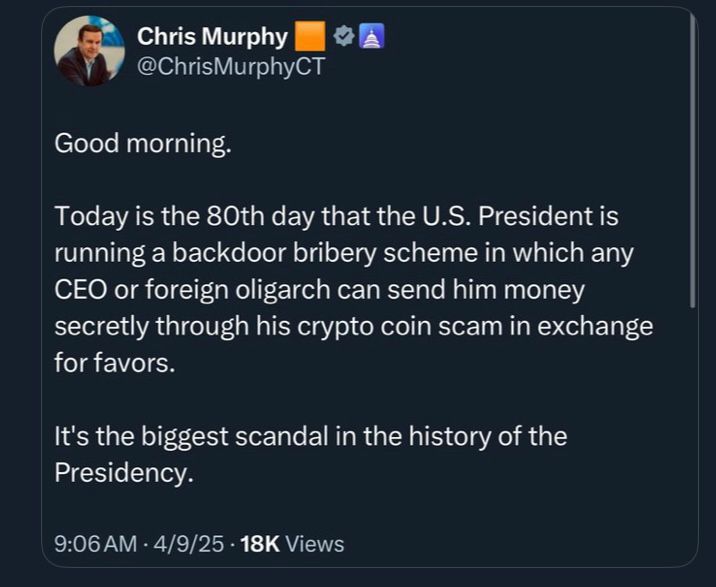The image size is (716, 587).
Task: Click the word "Views" in the footer
Action: click(x=314, y=544)
